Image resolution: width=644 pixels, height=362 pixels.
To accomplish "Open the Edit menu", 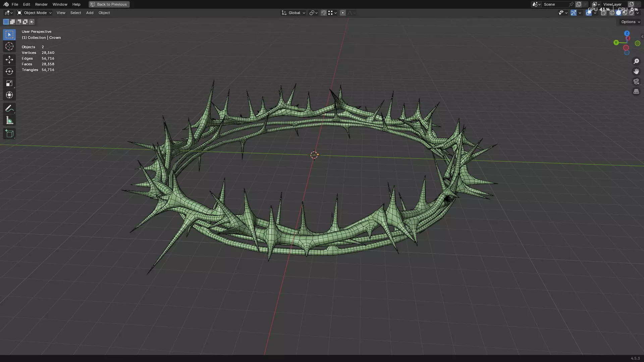I will [26, 4].
